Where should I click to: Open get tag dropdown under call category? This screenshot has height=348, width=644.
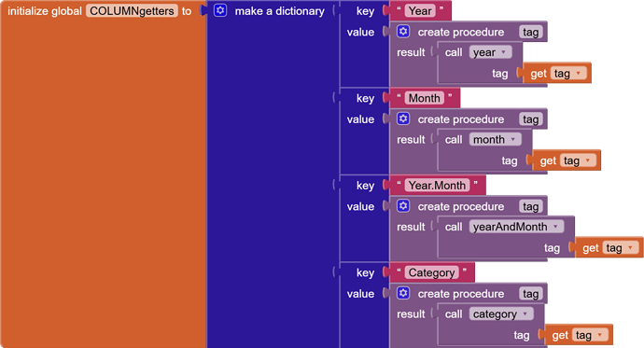pyautogui.click(x=590, y=335)
